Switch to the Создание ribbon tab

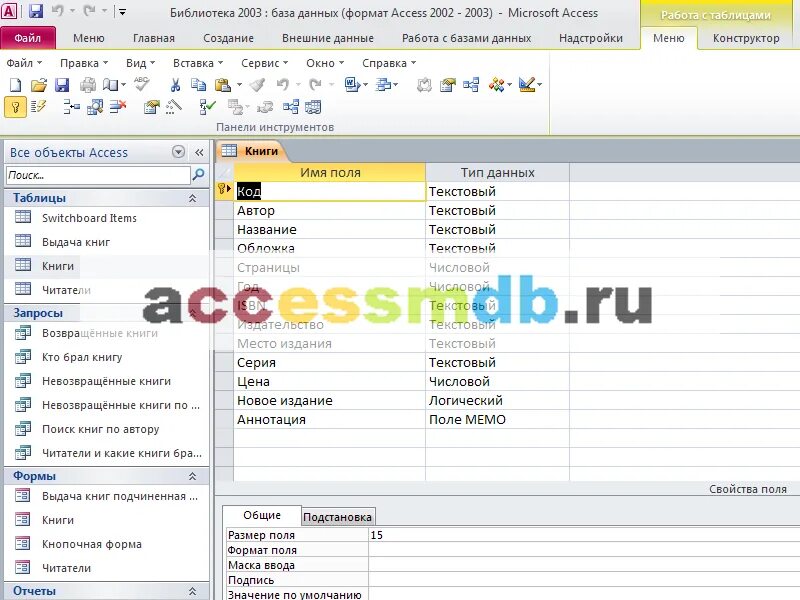(228, 38)
